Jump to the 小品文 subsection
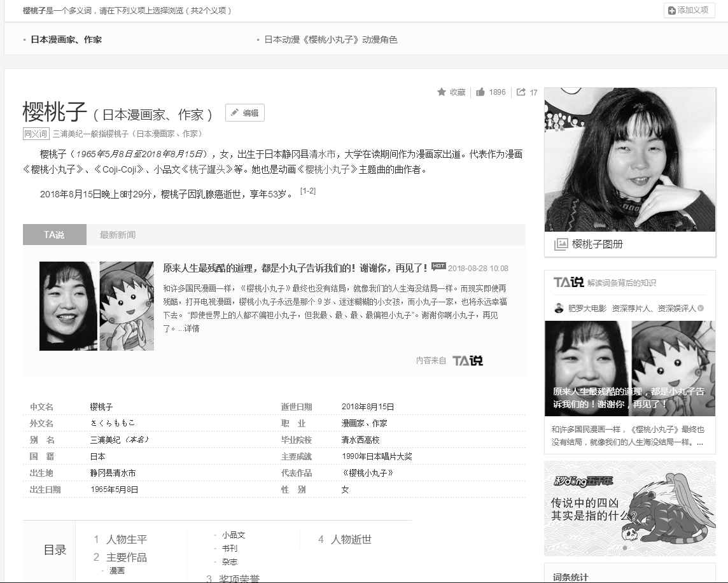 [233, 535]
